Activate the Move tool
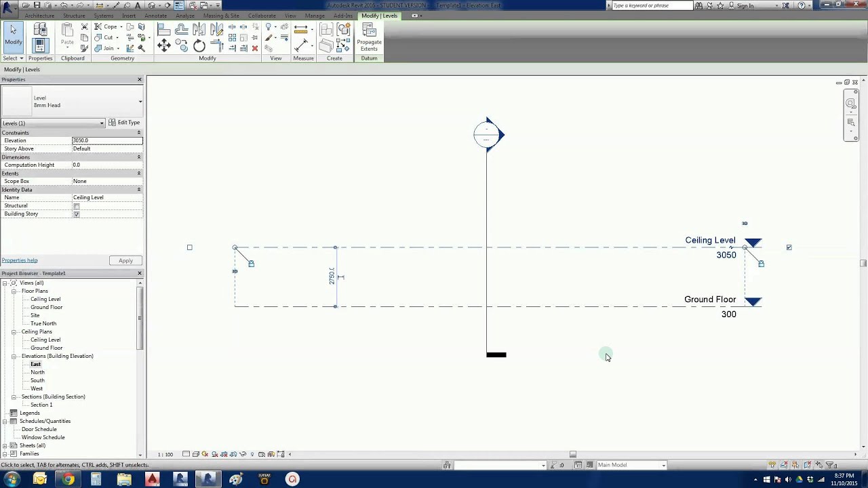The image size is (868, 488). pos(164,45)
